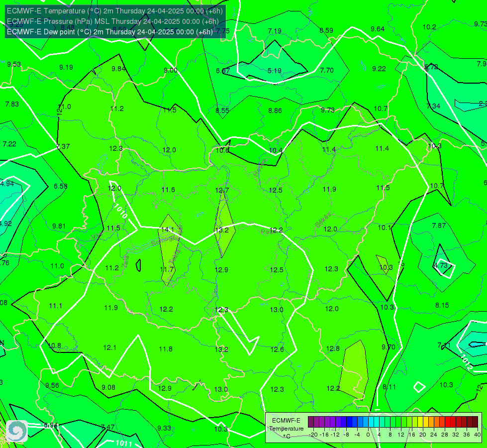
Task: Click the 7.83 temperature value
Action: (12, 104)
